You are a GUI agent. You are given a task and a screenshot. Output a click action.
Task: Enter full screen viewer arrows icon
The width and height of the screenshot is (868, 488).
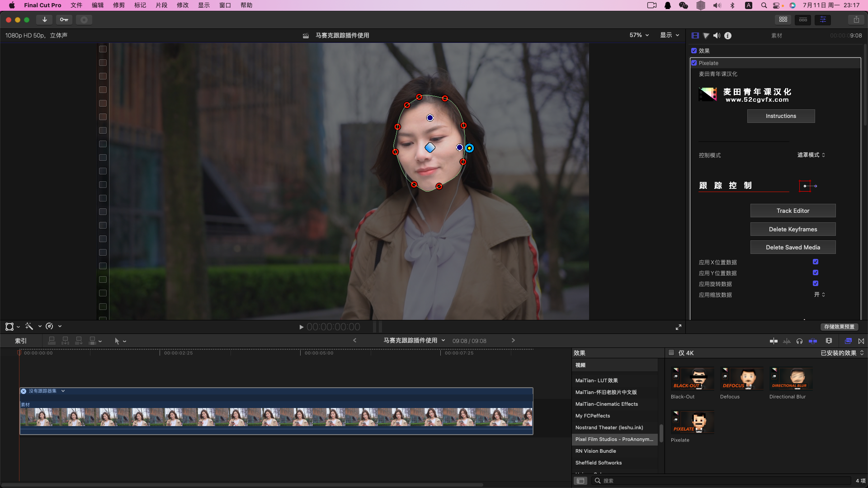(x=679, y=327)
